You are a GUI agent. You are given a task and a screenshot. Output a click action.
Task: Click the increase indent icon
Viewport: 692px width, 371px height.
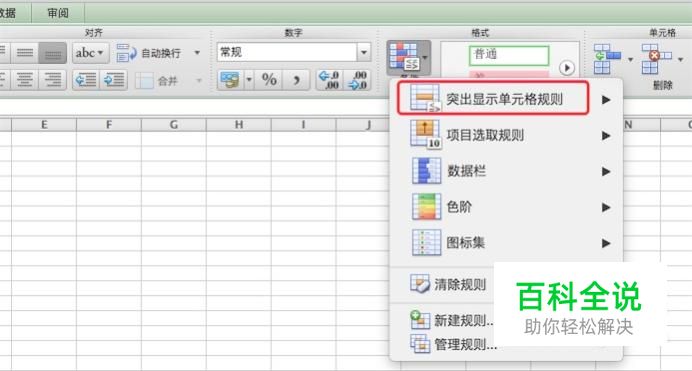[113, 80]
